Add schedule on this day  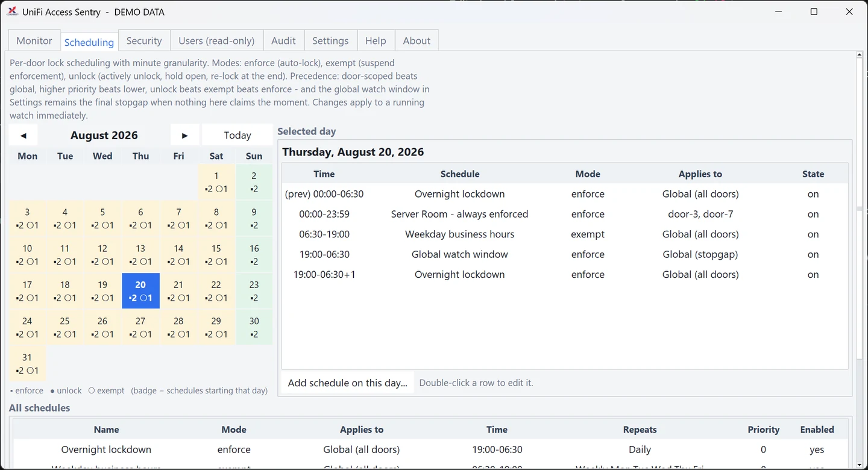348,383
